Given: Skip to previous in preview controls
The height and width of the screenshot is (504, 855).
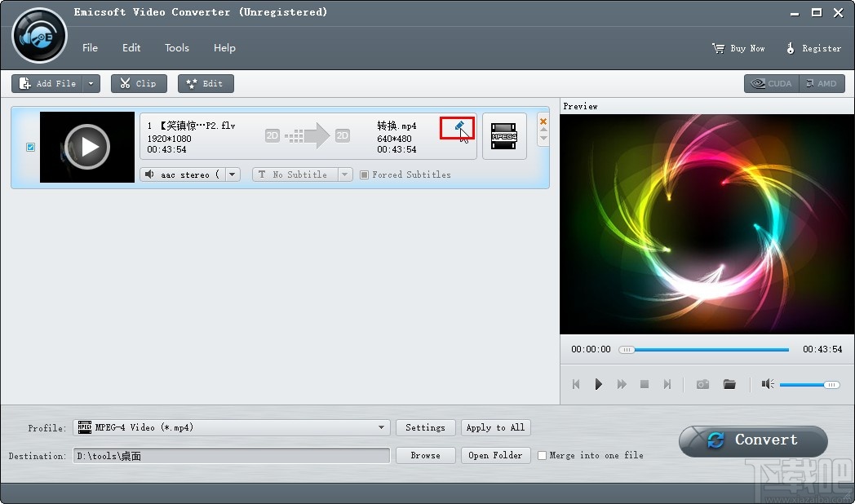Looking at the screenshot, I should click(576, 384).
